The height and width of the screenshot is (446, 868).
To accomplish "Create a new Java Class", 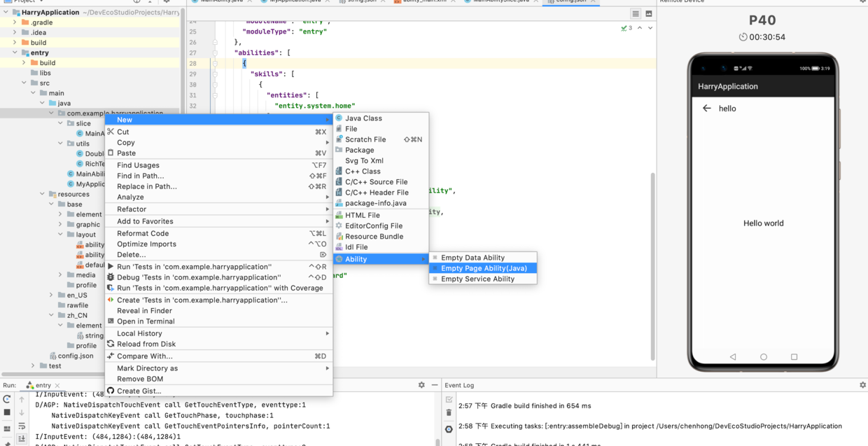I will (x=381, y=118).
